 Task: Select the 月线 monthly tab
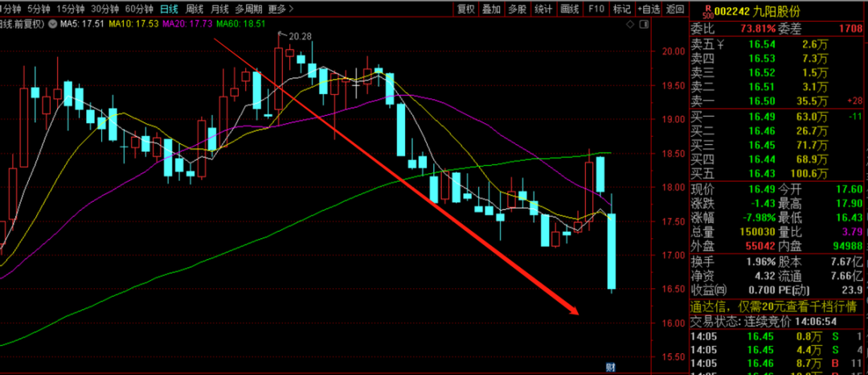pos(219,9)
